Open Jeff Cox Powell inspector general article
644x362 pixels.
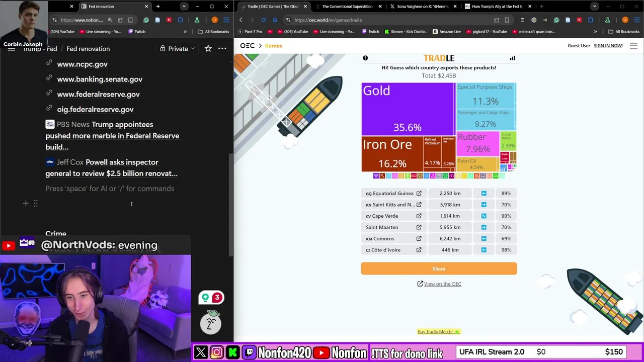[111, 168]
